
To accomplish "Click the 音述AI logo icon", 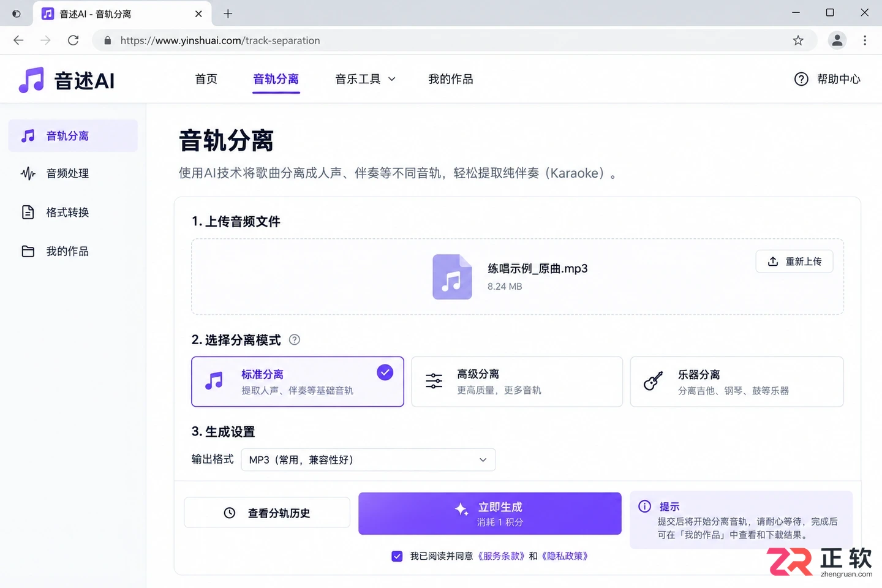I will 31,80.
